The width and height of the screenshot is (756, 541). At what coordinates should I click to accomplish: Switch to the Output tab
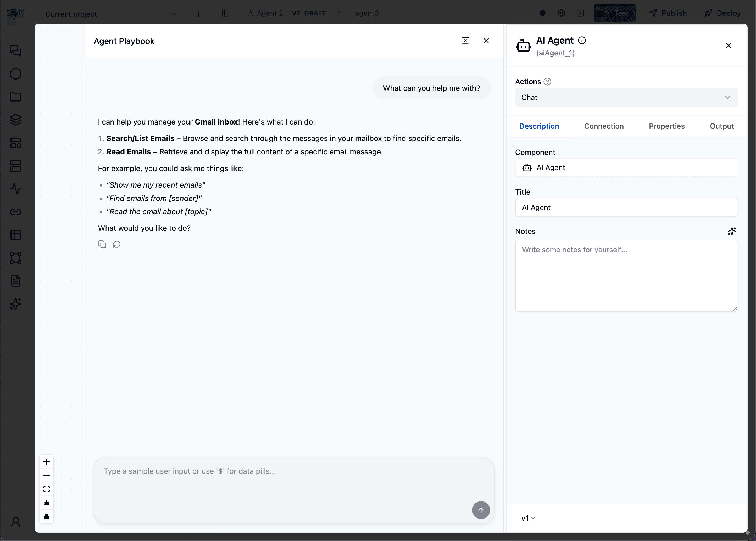click(722, 126)
